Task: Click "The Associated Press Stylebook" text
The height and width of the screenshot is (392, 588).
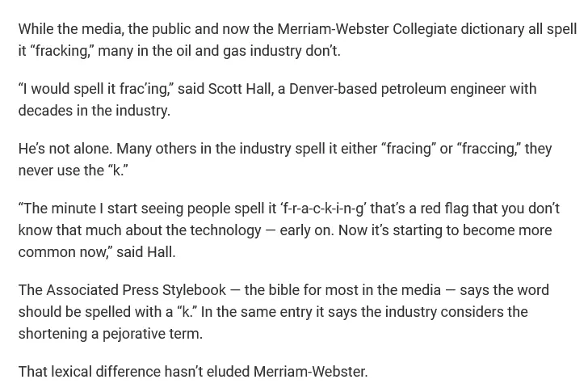Action: point(121,290)
